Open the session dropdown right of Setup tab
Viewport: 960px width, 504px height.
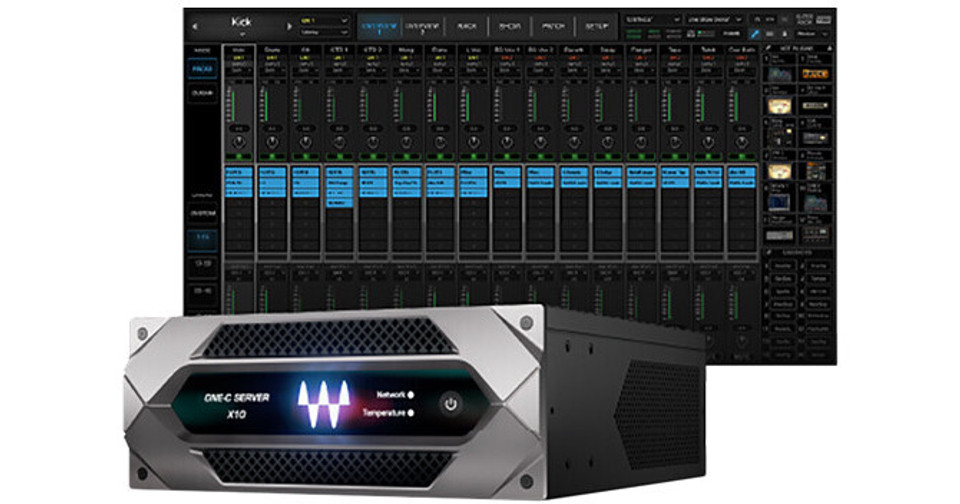652,20
